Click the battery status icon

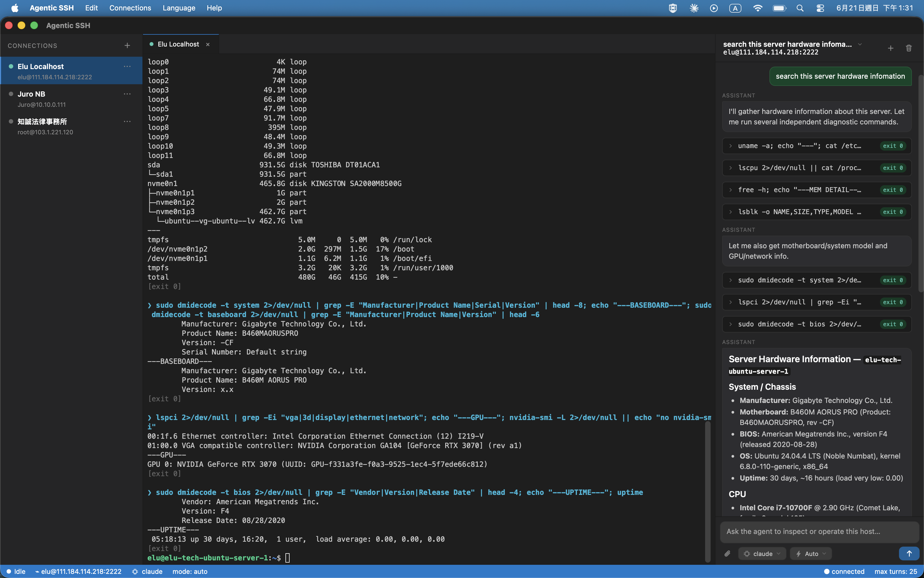point(779,8)
